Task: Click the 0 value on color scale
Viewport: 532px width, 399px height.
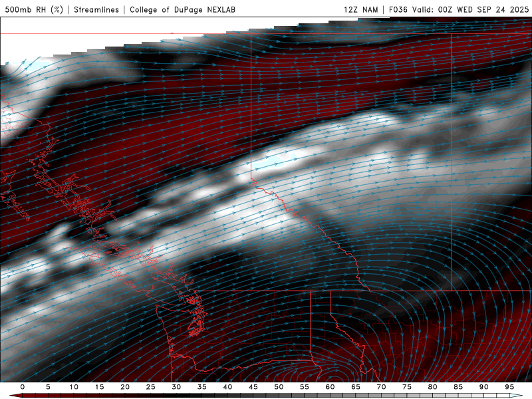Action: click(x=23, y=387)
